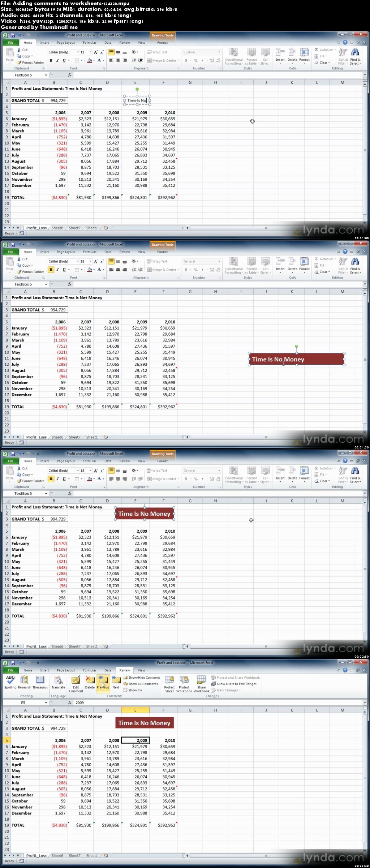
Task: Click the Insert Worksheet icon after Sheet1 in the last frame
Action: tap(106, 856)
